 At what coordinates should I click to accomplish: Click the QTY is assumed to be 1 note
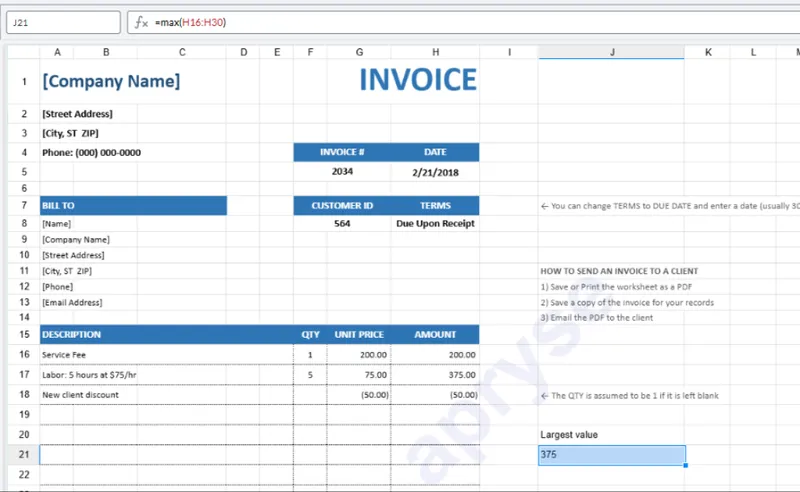630,396
